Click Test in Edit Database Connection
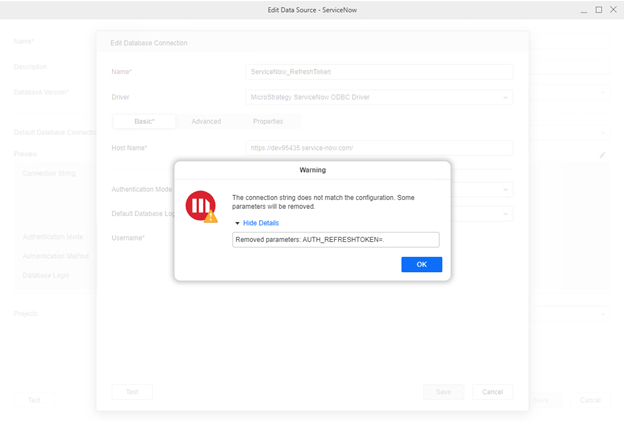Screen dimensions: 624x421 tap(132, 392)
